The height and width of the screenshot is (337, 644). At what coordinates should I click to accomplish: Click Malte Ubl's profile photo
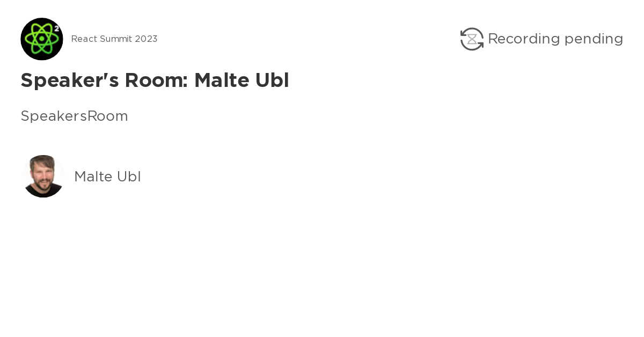43,176
